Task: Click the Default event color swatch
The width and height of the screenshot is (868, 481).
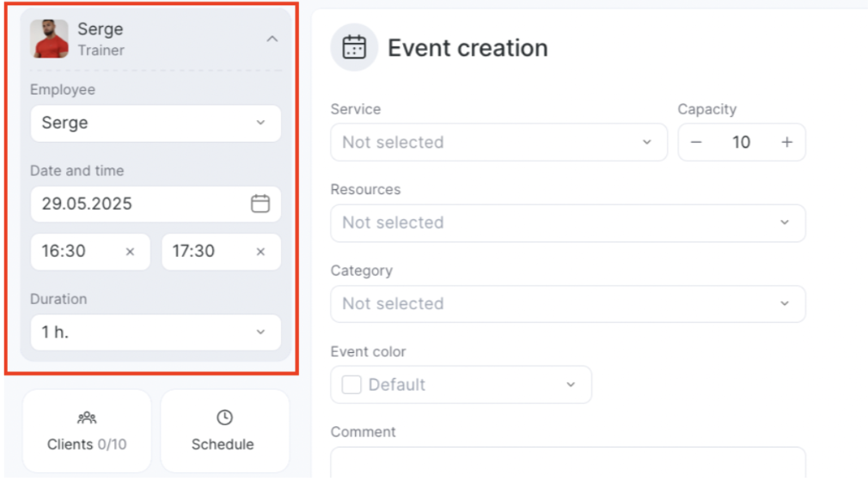Action: click(351, 385)
